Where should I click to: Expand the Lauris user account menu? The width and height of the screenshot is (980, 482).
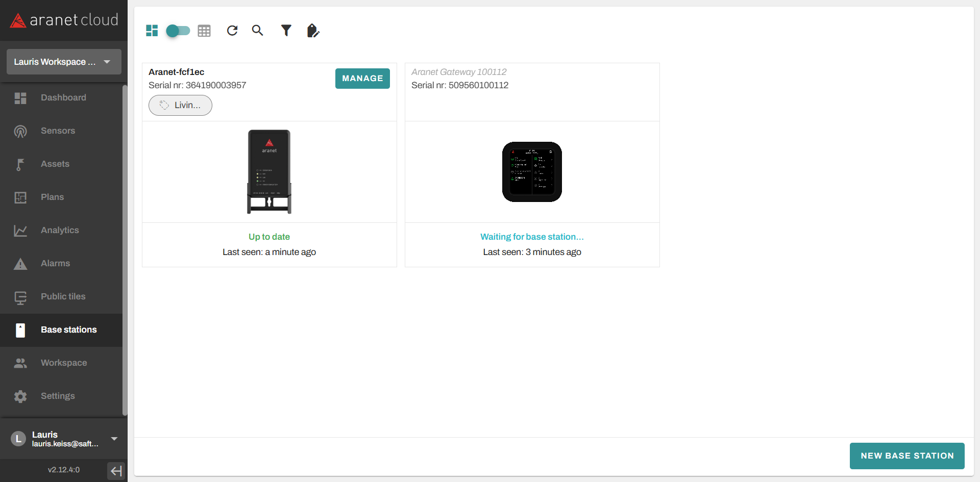[114, 439]
